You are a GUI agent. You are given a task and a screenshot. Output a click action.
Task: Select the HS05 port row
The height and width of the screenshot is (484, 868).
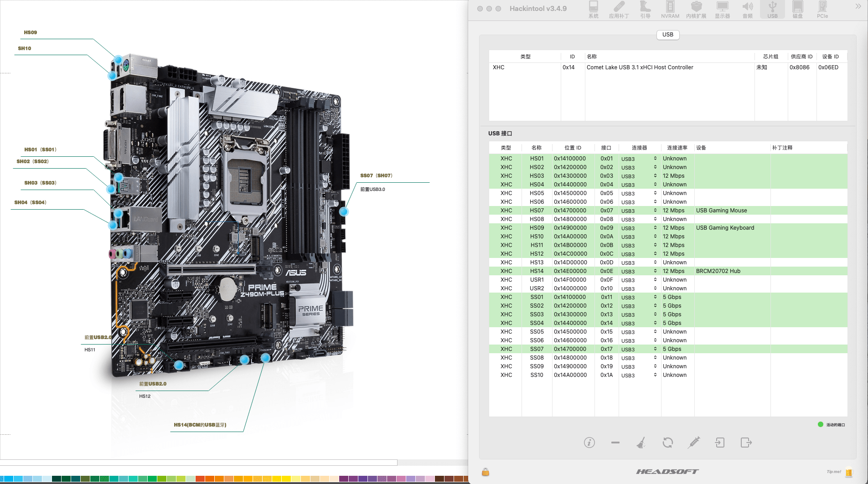click(x=668, y=193)
